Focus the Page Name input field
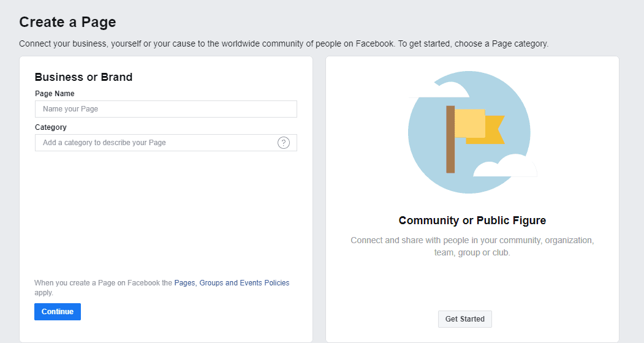644x343 pixels. pyautogui.click(x=165, y=109)
